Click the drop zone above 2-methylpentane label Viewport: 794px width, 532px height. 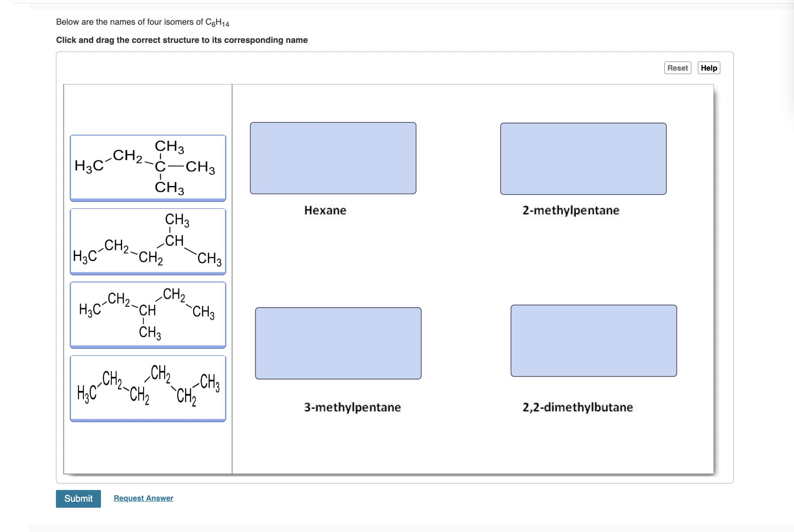583,159
